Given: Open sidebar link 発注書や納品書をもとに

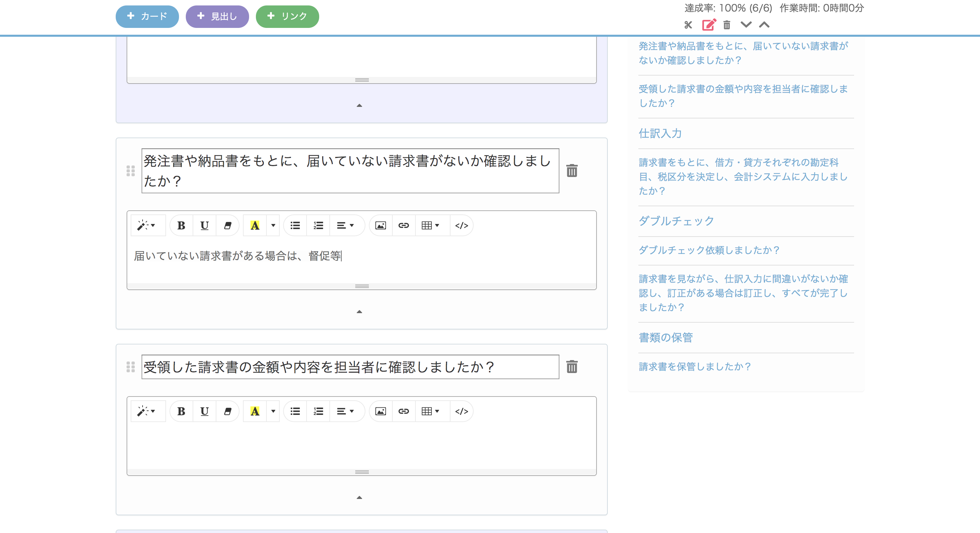Looking at the screenshot, I should 743,53.
